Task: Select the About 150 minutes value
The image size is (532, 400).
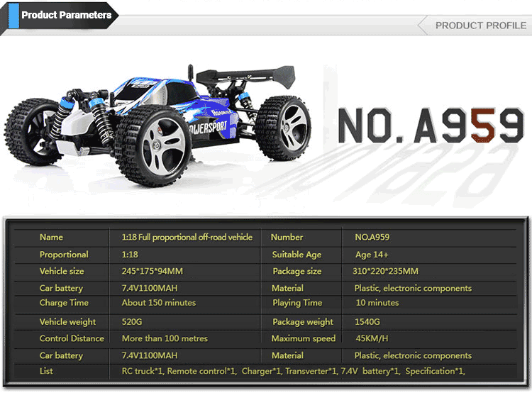Action: click(159, 303)
